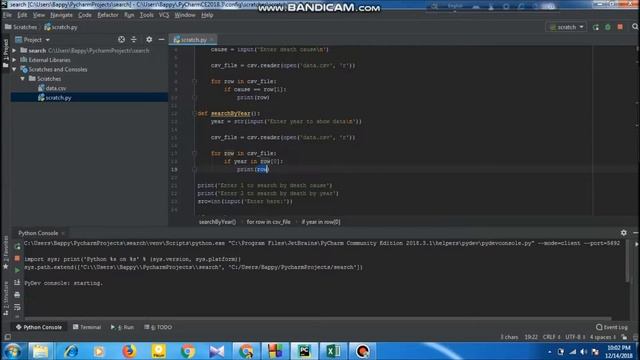
Task: Click the green debug bug icon
Action: coord(608,27)
